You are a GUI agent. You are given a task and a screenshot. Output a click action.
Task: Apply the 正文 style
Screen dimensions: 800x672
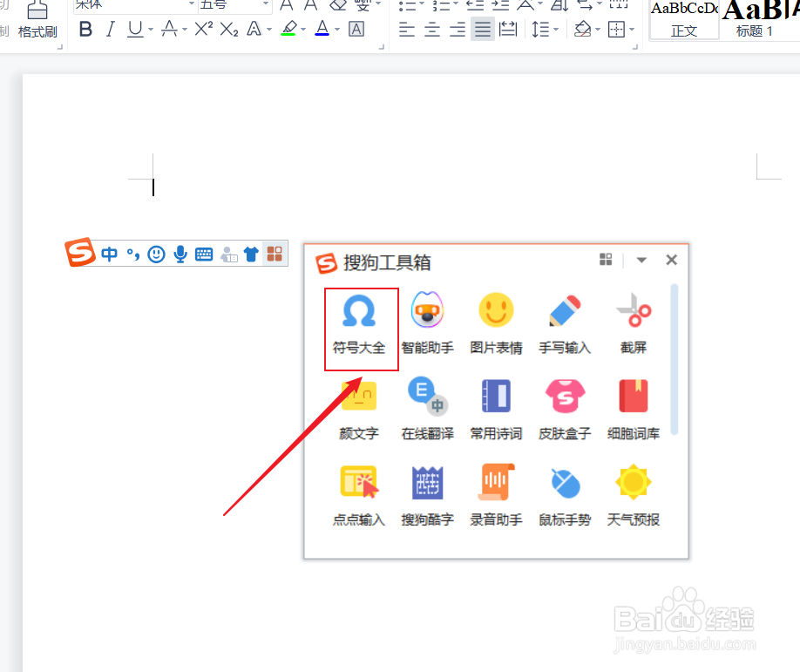684,20
